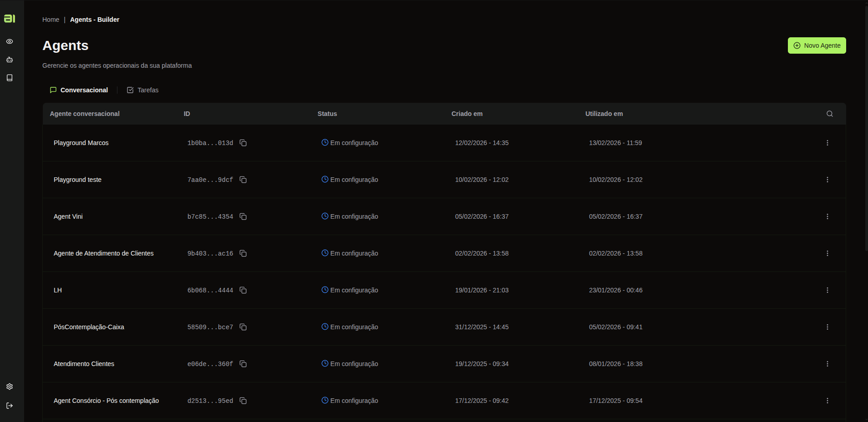
Task: Open settings gear in the sidebar
Action: pyautogui.click(x=10, y=387)
